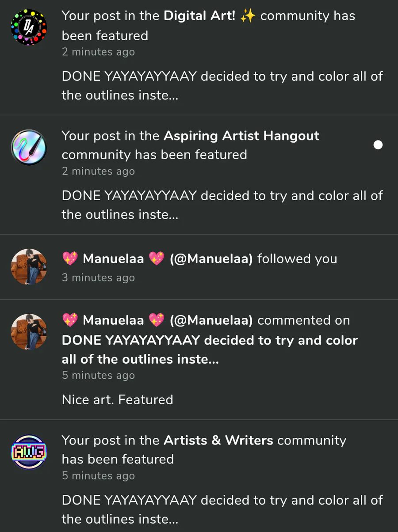Open post preview under Digital Art notification

[222, 86]
